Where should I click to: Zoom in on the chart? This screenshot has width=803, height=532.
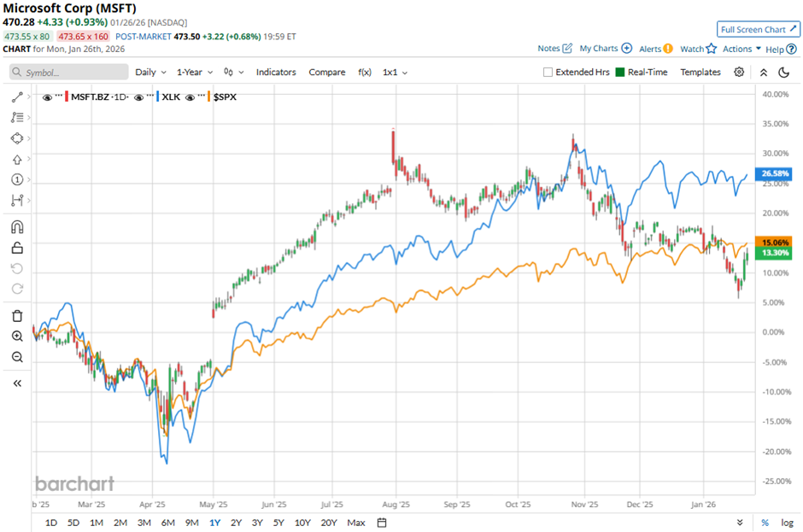coord(17,336)
